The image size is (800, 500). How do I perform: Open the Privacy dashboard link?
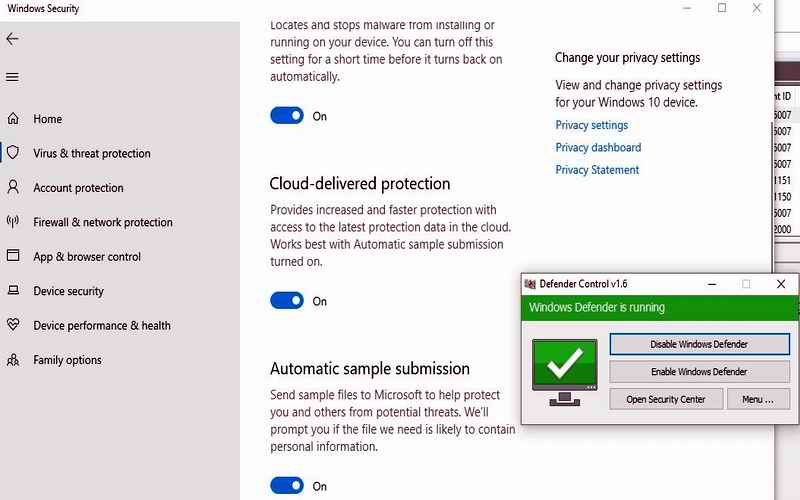pyautogui.click(x=598, y=147)
